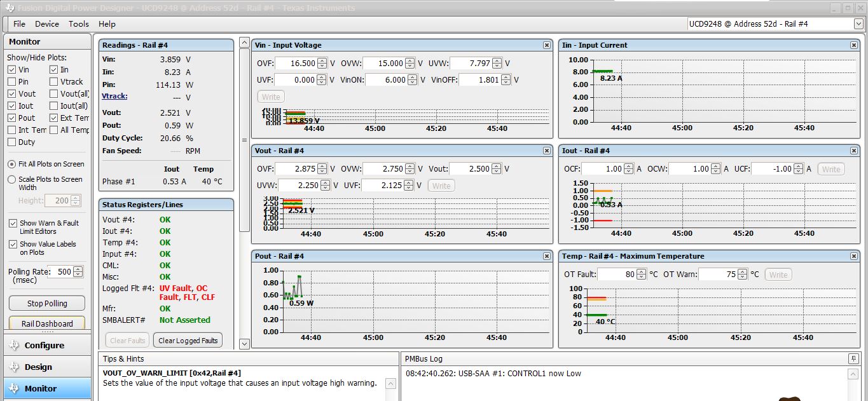Adjust the OT Fault temperature stepper
This screenshot has width=868, height=401.
[641, 275]
